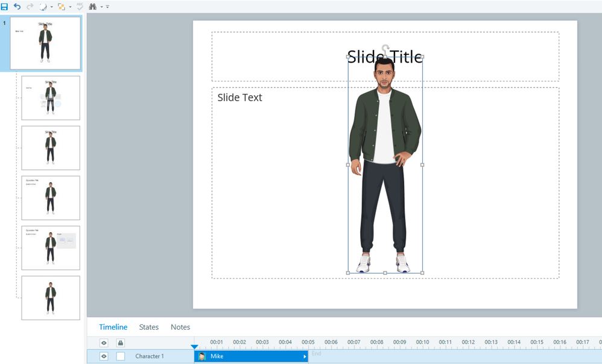Screen dimensions: 602x364
Task: Click the spell check ABC icon
Action: (x=80, y=6)
